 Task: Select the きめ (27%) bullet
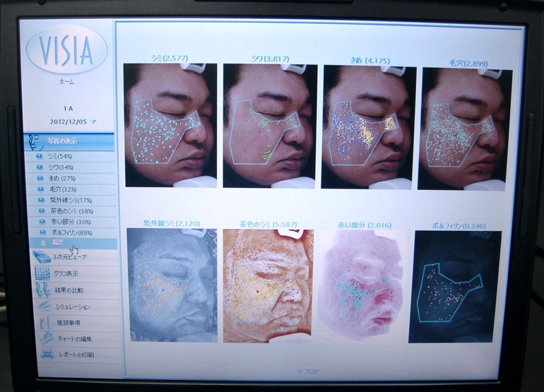click(x=40, y=179)
